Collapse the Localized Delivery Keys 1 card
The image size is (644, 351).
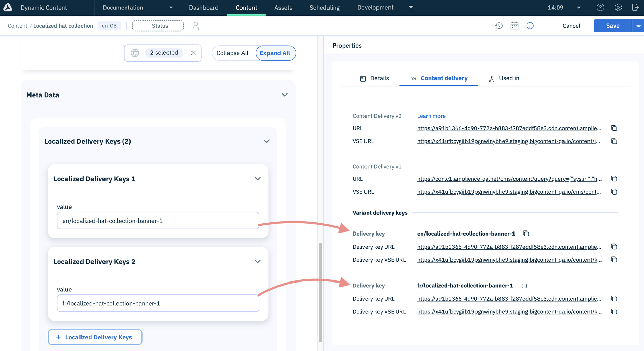pos(258,179)
